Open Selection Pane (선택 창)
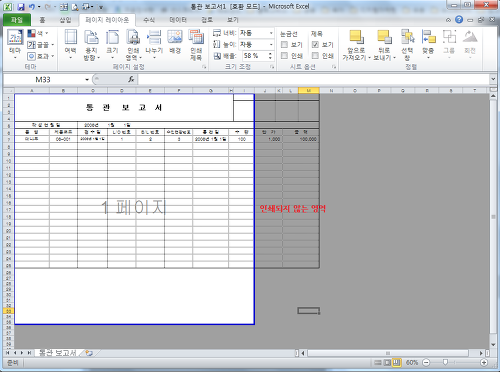 click(x=407, y=45)
